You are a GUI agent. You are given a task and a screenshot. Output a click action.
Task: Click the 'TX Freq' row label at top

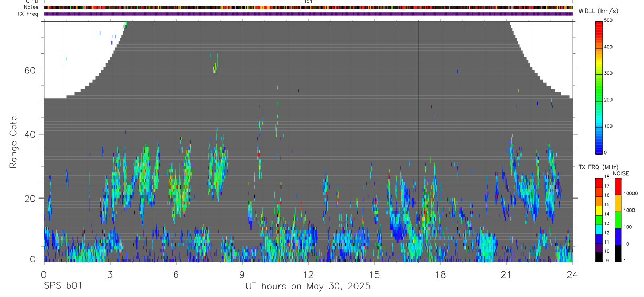click(28, 14)
